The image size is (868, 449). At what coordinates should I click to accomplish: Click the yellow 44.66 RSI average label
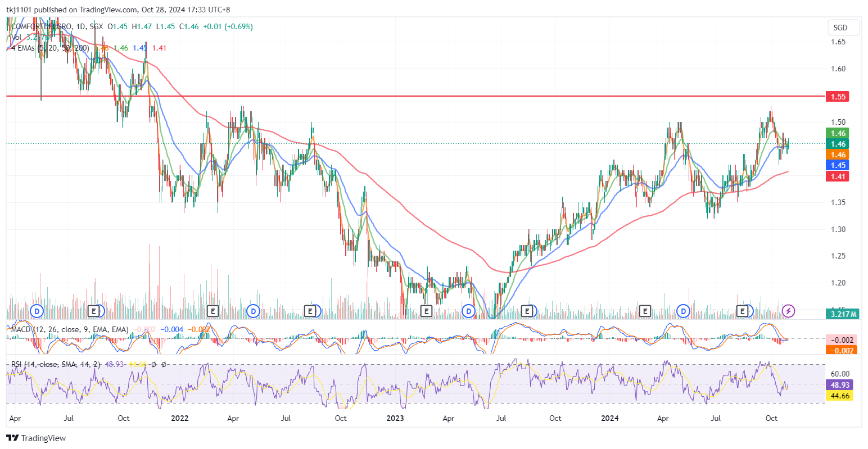click(x=839, y=396)
